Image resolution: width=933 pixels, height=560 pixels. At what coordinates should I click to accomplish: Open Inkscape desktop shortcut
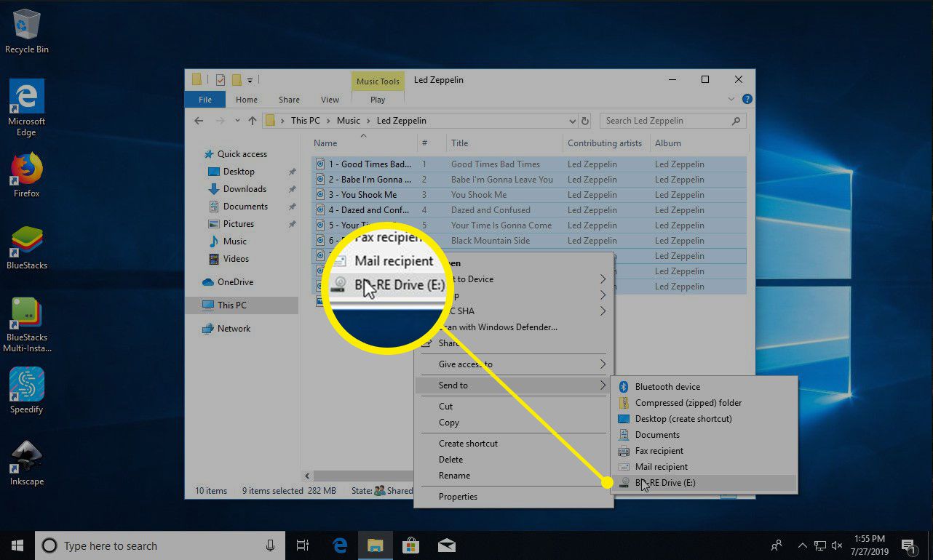click(x=27, y=463)
